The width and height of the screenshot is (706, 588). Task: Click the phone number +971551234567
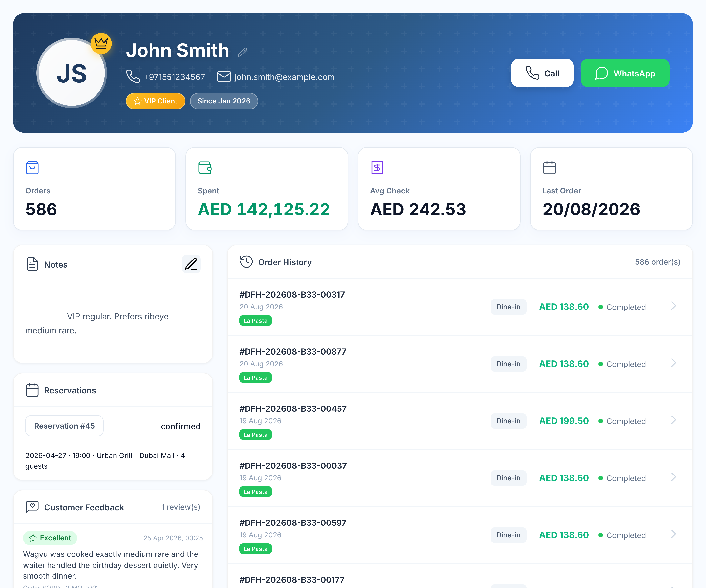click(174, 77)
